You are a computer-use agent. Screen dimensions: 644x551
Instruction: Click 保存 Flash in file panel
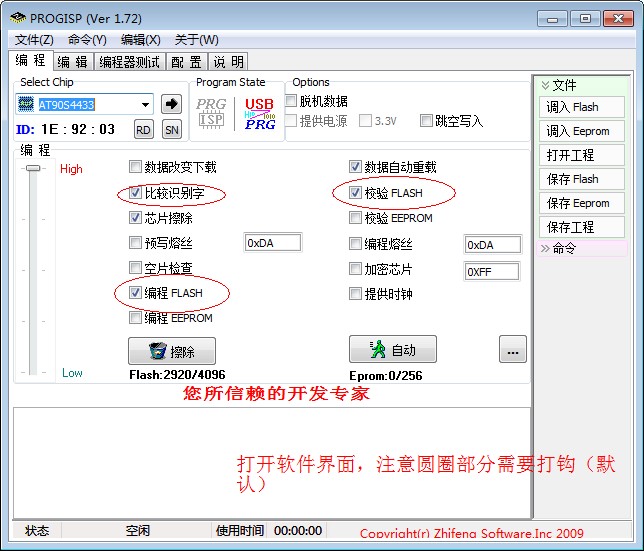[582, 179]
